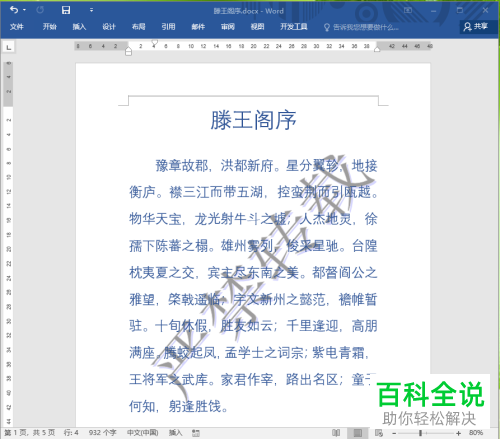Viewport: 500px width, 439px height.
Task: Click the text 何知,躬逢胜饯 in last line
Action: [175, 406]
